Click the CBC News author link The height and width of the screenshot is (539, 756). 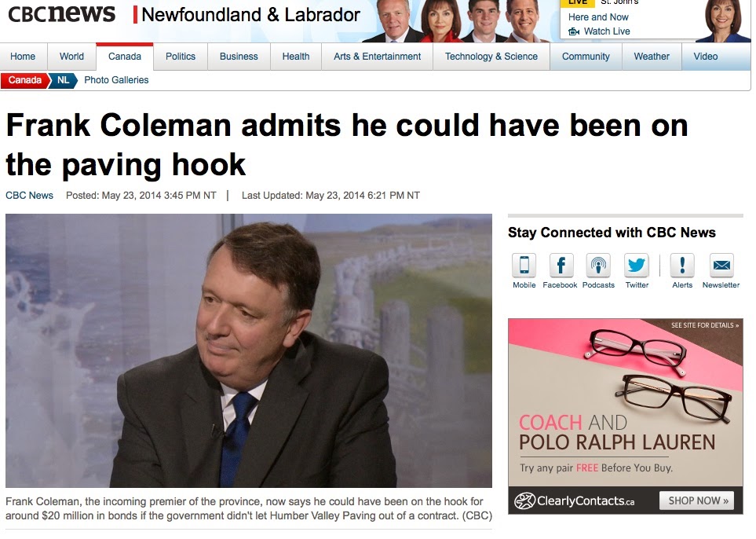(29, 196)
